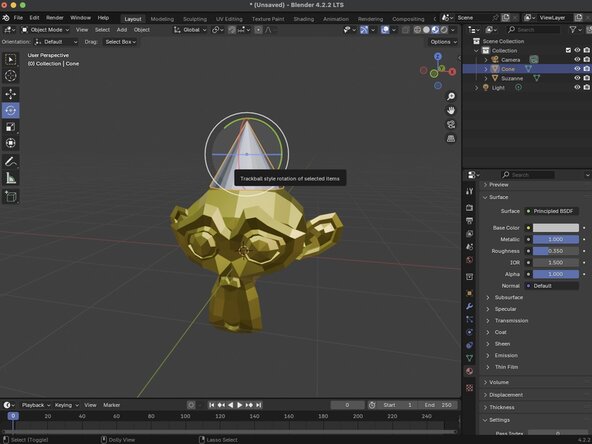Click the viewport zoom magnifier icon
This screenshot has height=444, width=592.
(451, 97)
